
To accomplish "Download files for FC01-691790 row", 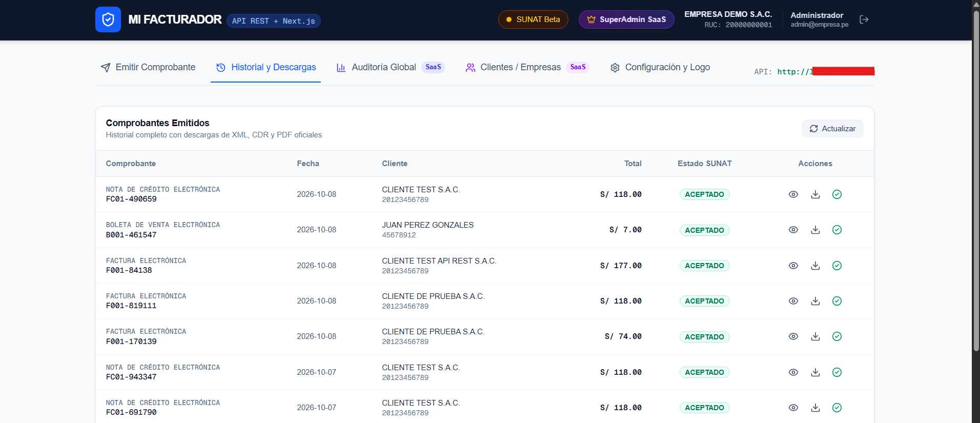I will pos(815,408).
